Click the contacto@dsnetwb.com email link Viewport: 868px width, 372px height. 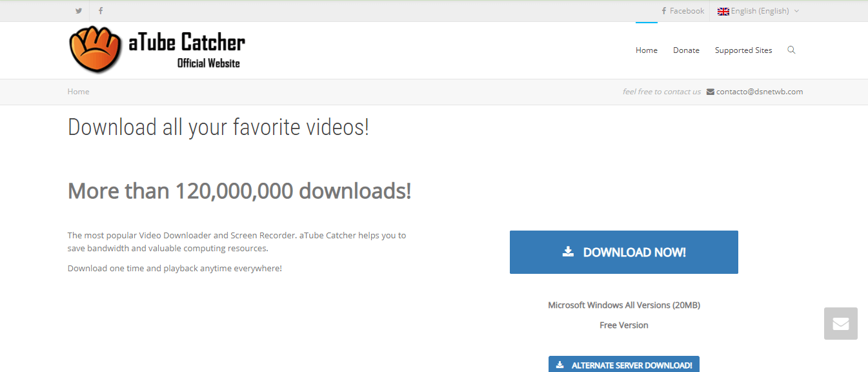(760, 92)
